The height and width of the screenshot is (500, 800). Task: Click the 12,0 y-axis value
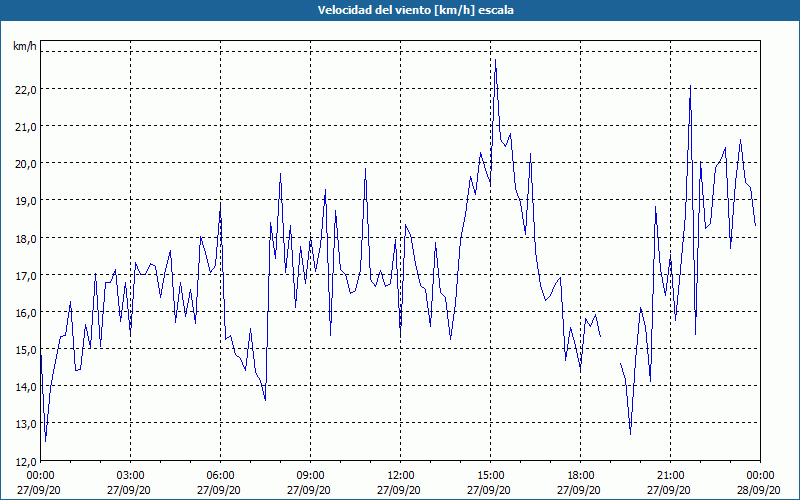tap(26, 461)
